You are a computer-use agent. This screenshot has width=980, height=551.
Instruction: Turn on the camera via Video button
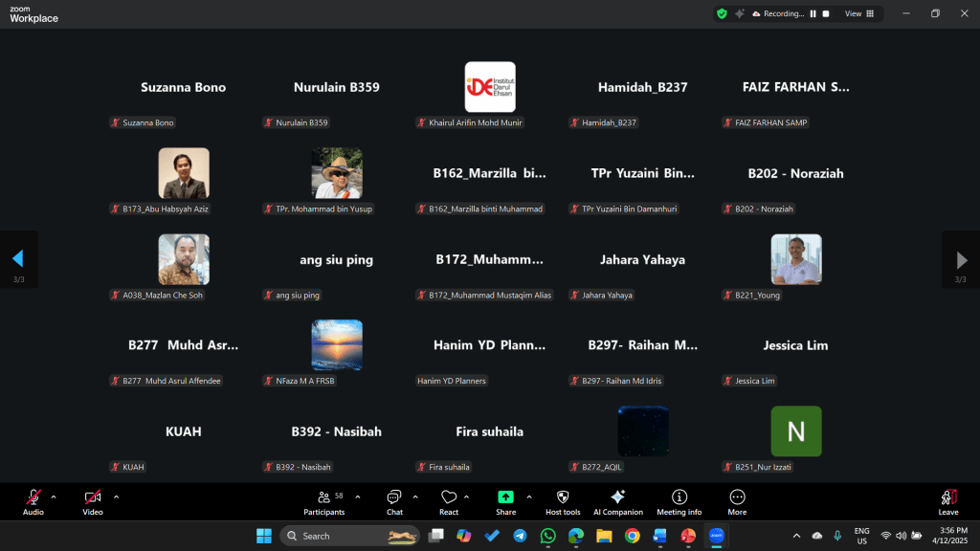(93, 500)
